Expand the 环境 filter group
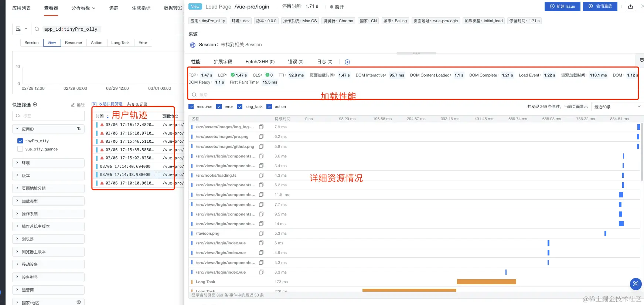 (x=48, y=163)
